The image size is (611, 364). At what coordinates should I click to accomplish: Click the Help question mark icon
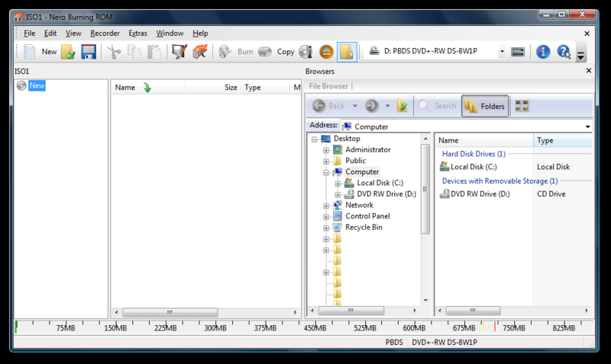tap(564, 52)
